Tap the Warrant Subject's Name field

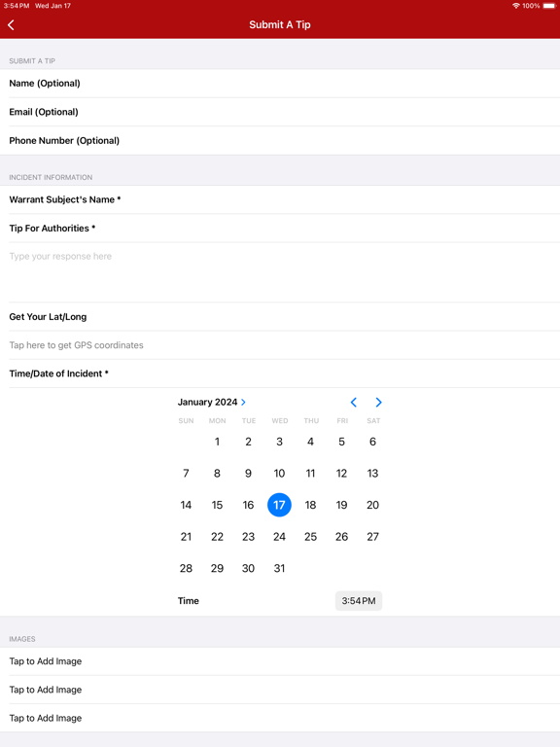click(280, 199)
